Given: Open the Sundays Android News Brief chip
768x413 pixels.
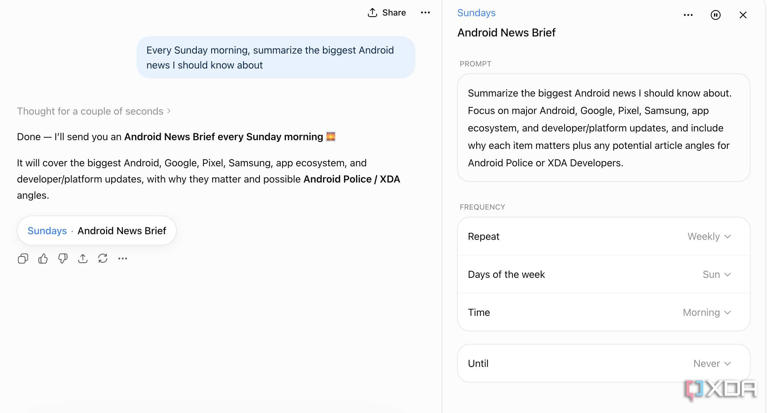Looking at the screenshot, I should [96, 231].
